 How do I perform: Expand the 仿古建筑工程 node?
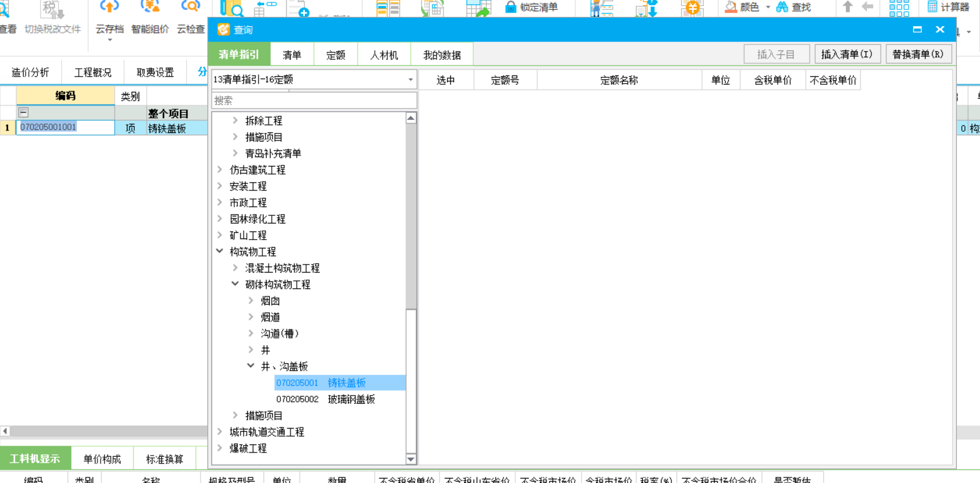tap(220, 169)
